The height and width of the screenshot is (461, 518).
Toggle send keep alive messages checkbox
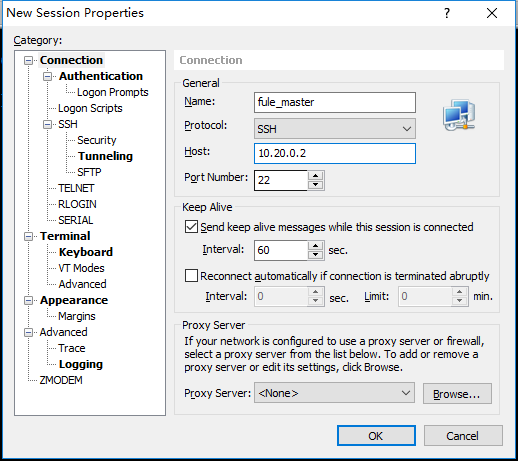pyautogui.click(x=191, y=227)
